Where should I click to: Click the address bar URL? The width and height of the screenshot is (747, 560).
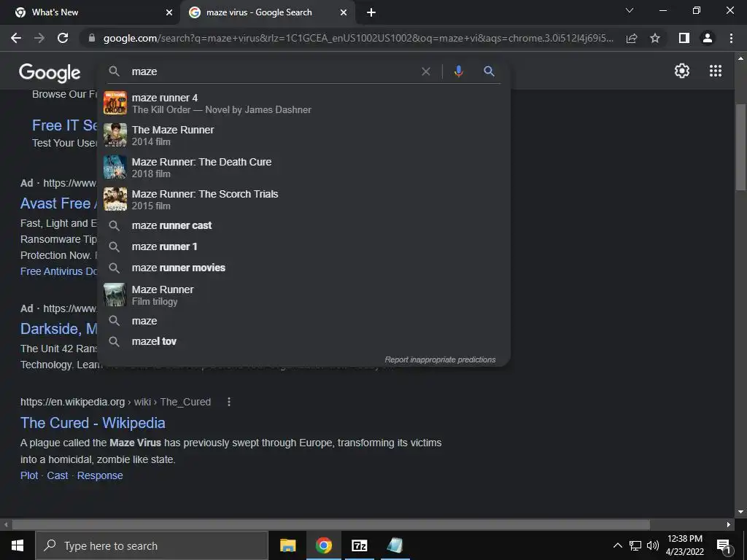point(358,38)
